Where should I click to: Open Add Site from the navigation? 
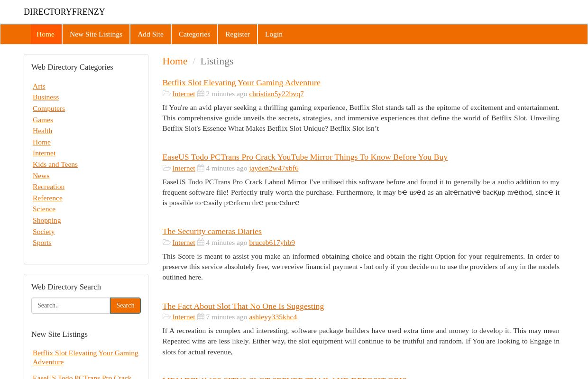(150, 34)
